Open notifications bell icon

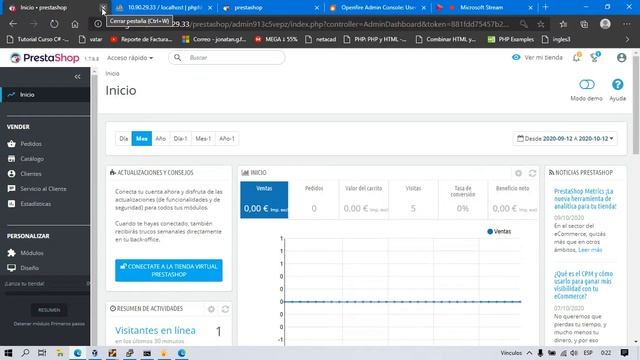coord(576,58)
